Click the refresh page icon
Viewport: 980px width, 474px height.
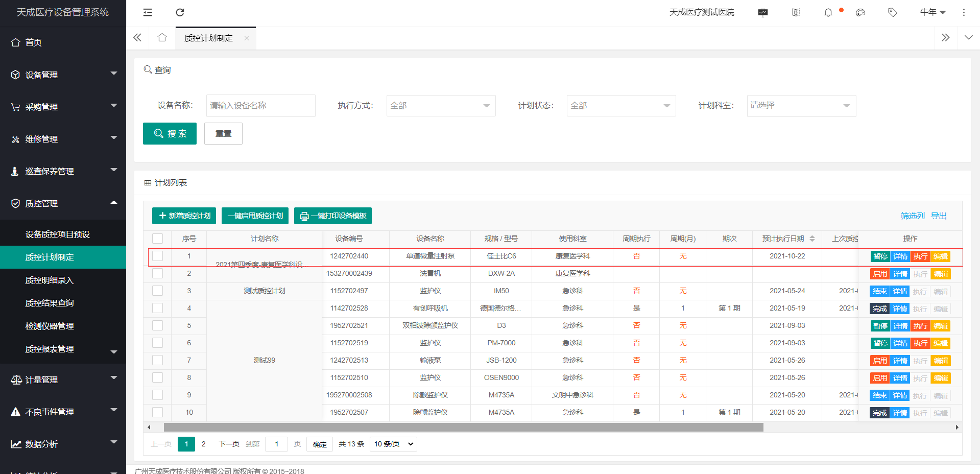(x=180, y=12)
